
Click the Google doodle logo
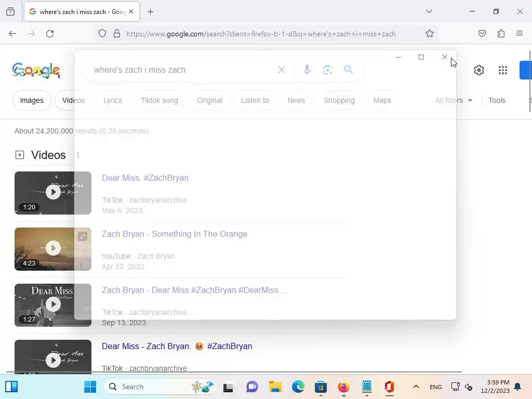tap(36, 70)
